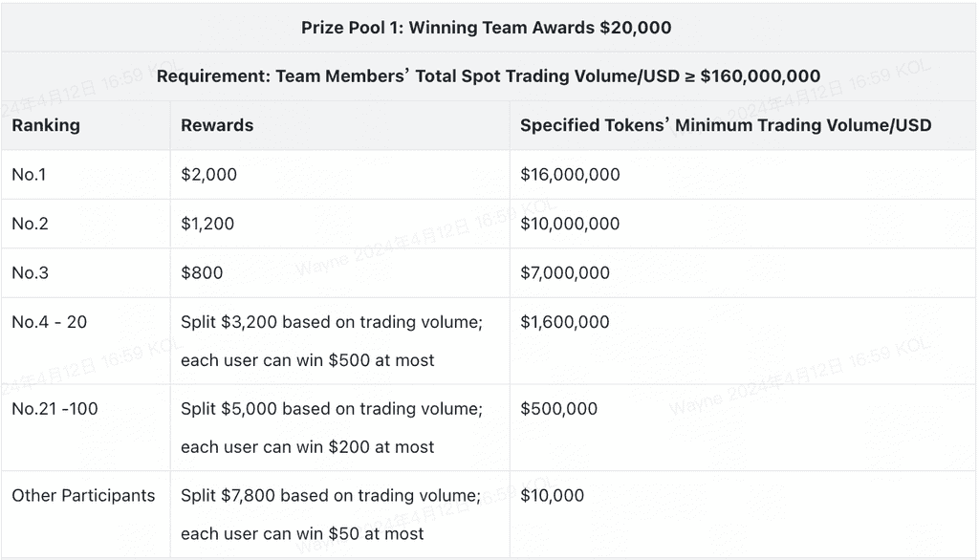The height and width of the screenshot is (560, 979).
Task: Select the No.2 ranking cell
Action: pos(30,224)
